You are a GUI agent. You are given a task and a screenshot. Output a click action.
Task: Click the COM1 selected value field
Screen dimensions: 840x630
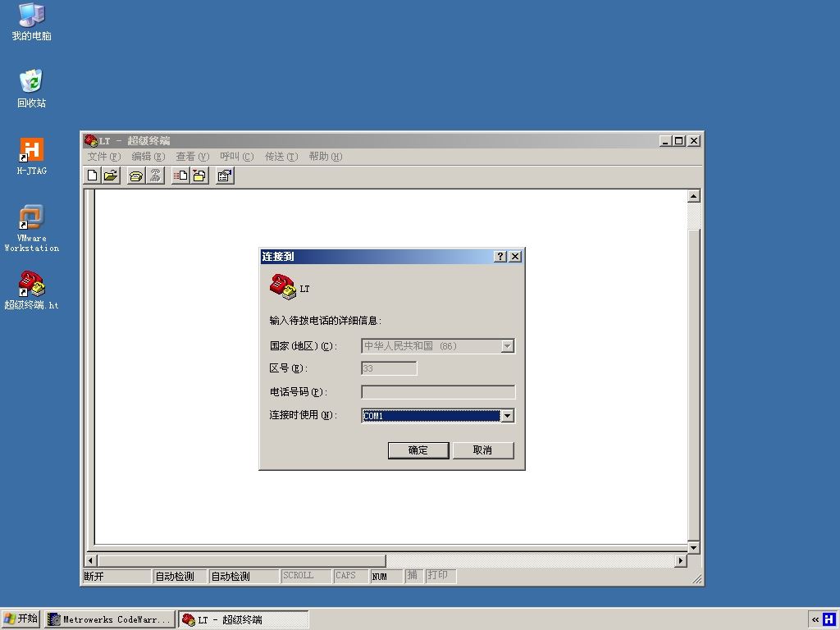pos(431,416)
